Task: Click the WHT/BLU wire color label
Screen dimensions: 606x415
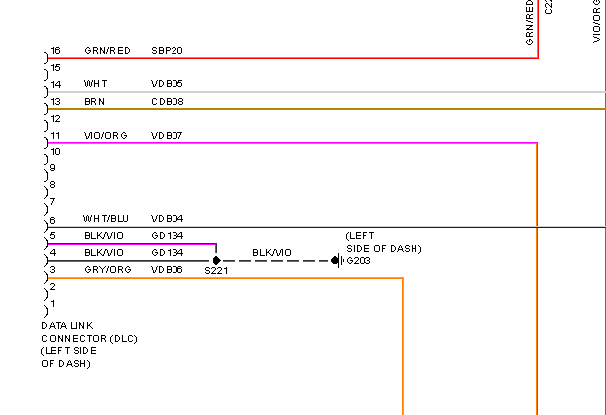Action: click(x=106, y=219)
